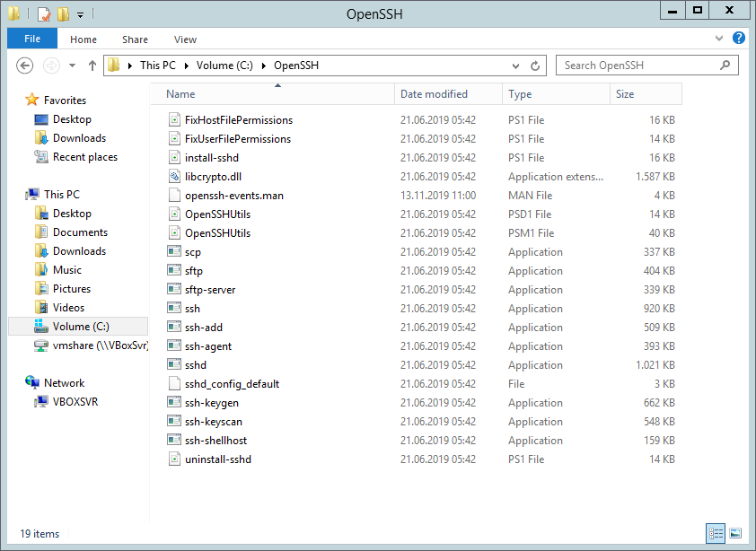Select Favorites in navigation pane

click(65, 101)
